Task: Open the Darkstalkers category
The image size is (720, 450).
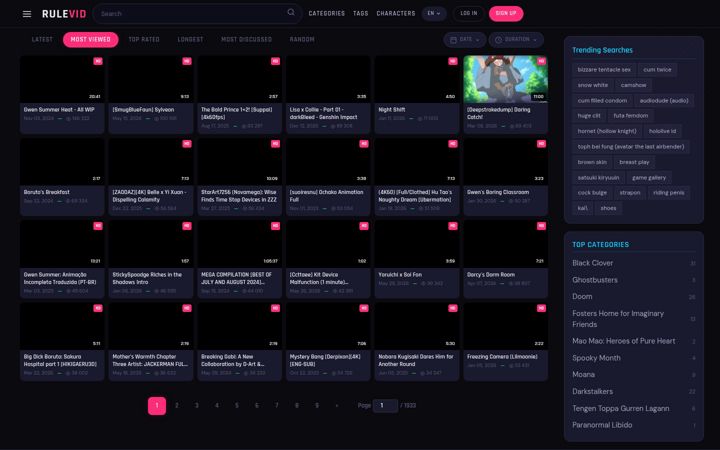Action: [634, 391]
